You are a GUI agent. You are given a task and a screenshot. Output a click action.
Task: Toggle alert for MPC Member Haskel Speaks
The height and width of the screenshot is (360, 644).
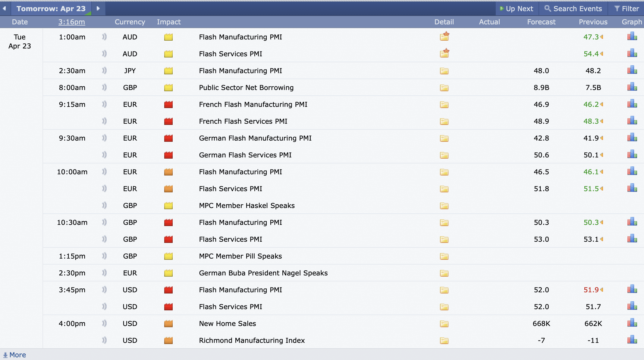[x=104, y=206]
